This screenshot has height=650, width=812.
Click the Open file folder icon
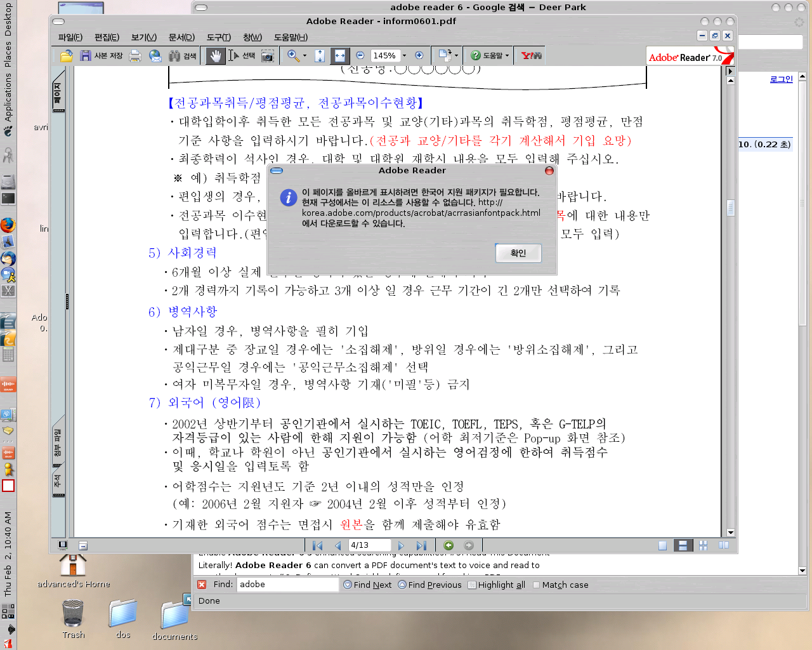tap(66, 56)
